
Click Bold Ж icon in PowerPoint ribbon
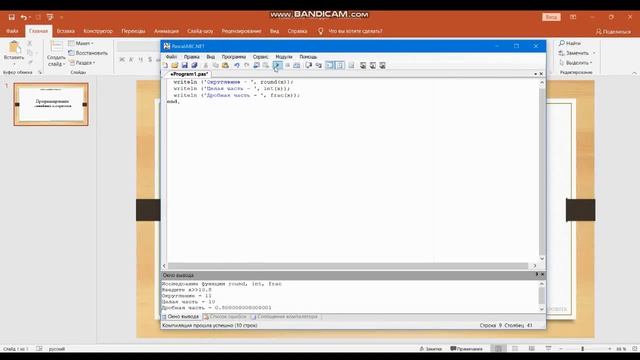[122, 60]
